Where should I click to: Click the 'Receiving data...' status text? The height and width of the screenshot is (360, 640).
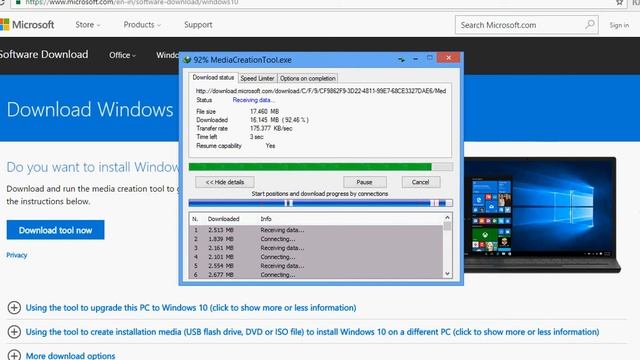(254, 100)
